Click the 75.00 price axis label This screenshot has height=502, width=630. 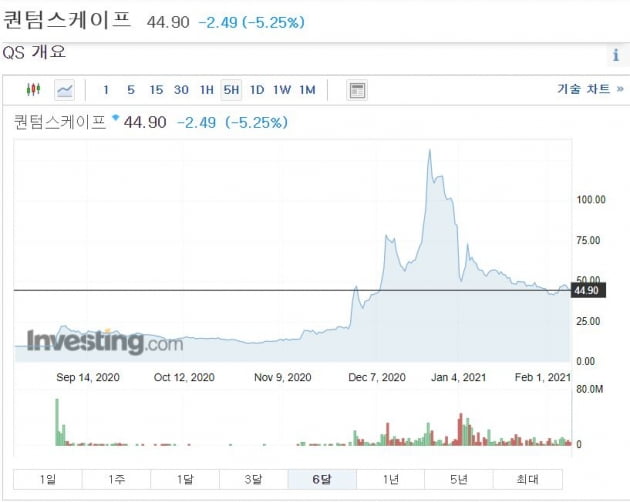point(588,240)
